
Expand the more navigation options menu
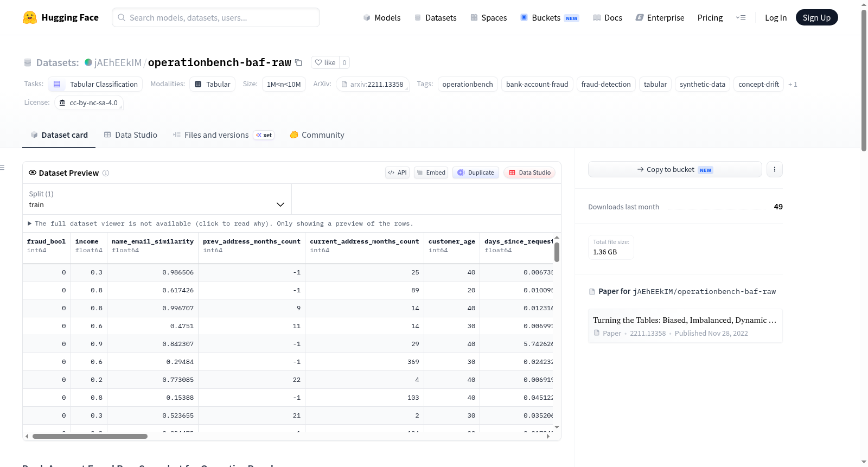(x=741, y=17)
